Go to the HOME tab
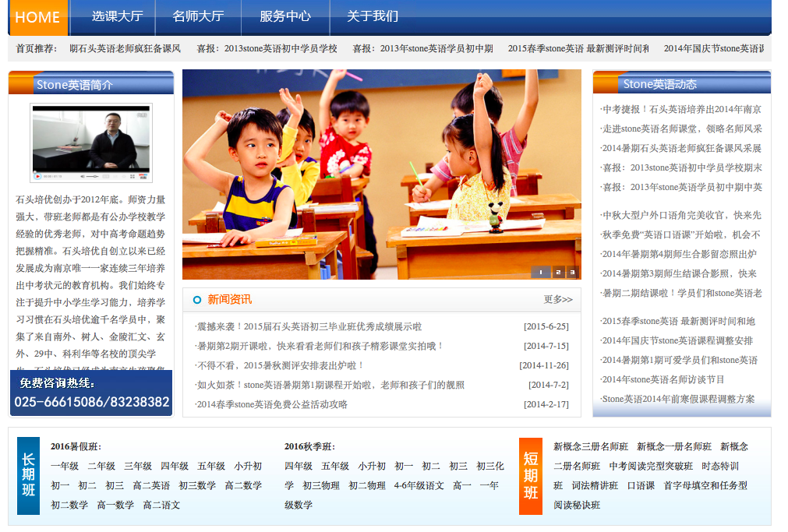Image resolution: width=788 pixels, height=532 pixels. click(37, 17)
